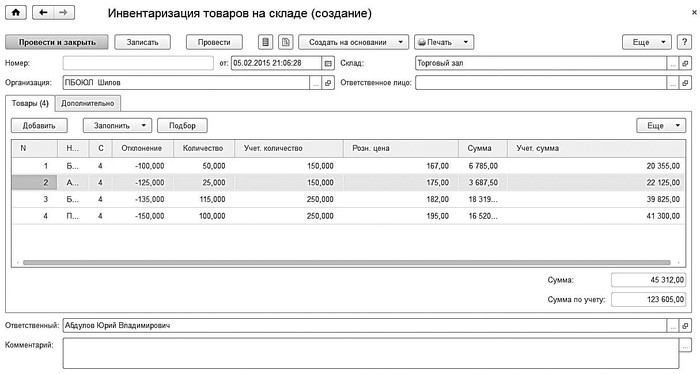Choose Склад via ellipsis button
The height and width of the screenshot is (374, 700).
click(x=673, y=63)
